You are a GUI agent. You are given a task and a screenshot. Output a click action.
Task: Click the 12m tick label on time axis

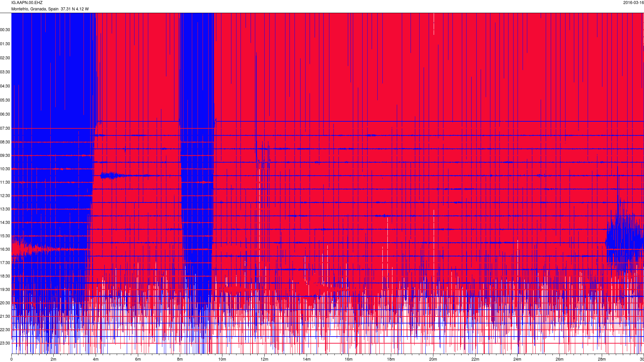[264, 359]
